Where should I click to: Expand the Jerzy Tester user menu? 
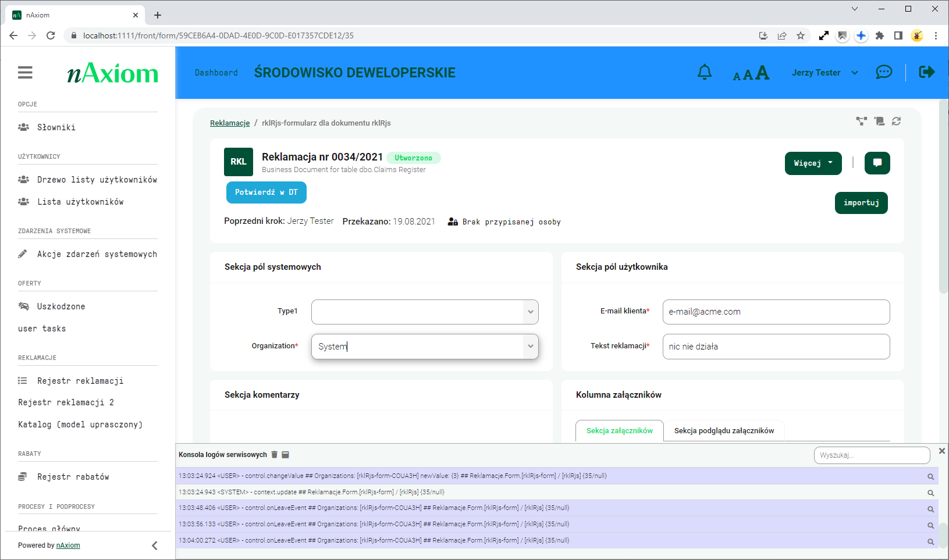824,73
